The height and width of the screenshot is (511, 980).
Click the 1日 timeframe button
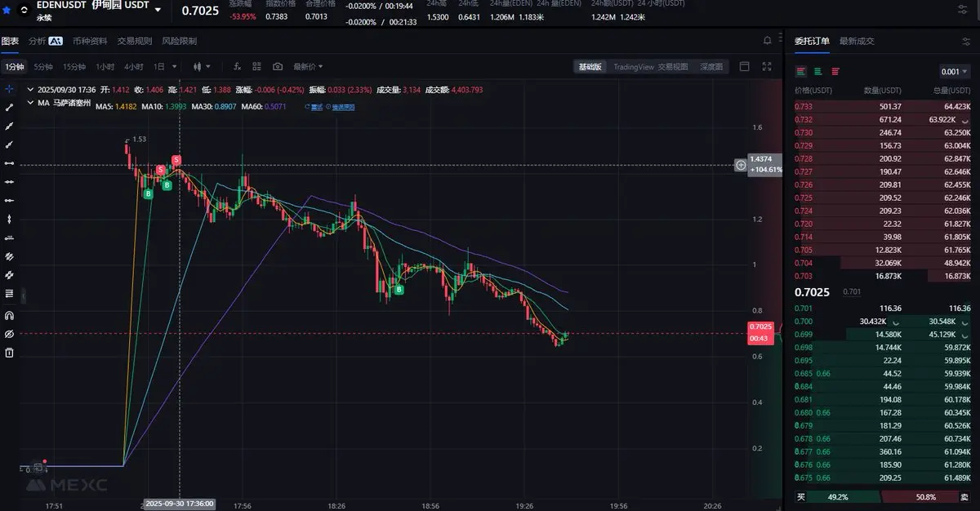click(x=159, y=67)
